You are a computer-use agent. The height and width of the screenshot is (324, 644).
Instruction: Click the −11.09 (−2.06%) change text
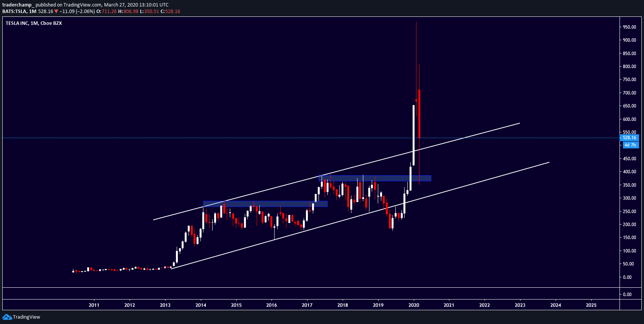point(77,11)
